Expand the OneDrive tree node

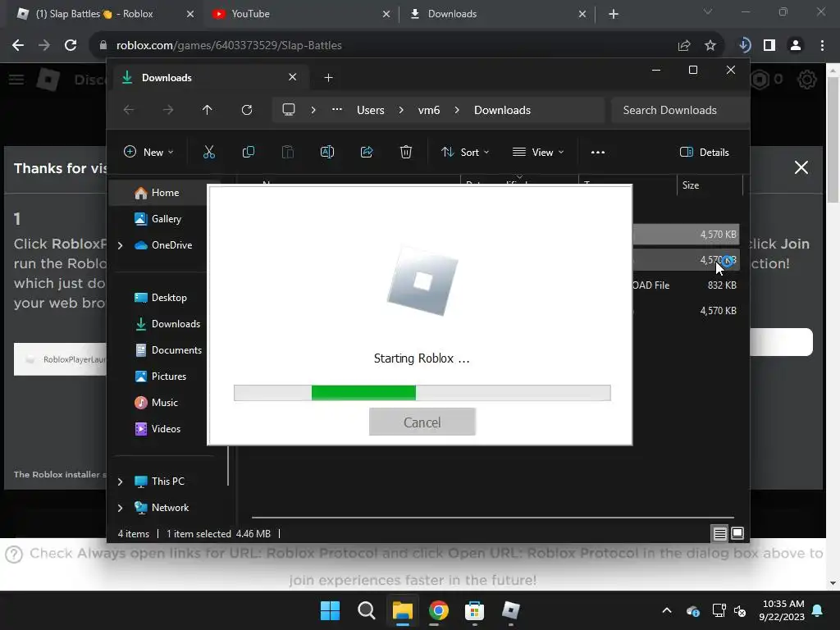pyautogui.click(x=120, y=245)
